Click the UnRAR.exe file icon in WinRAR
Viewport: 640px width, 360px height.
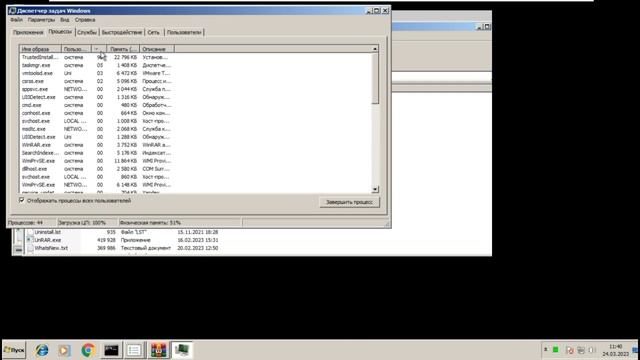point(29,240)
